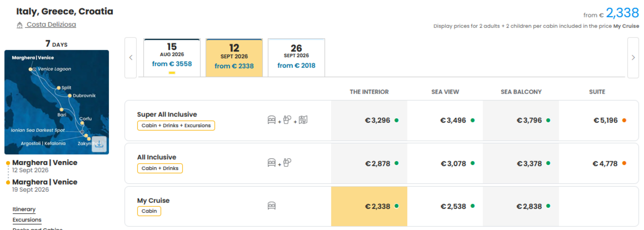Choose Super All Inclusive Sea Balcony €3,796
Viewport: 644px width, 230px height.
coord(521,120)
